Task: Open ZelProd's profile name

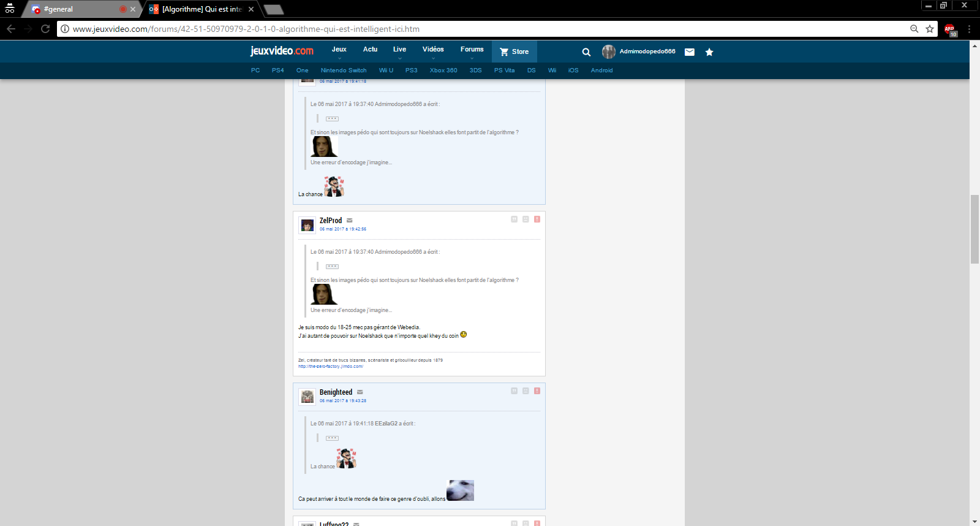Action: (331, 221)
